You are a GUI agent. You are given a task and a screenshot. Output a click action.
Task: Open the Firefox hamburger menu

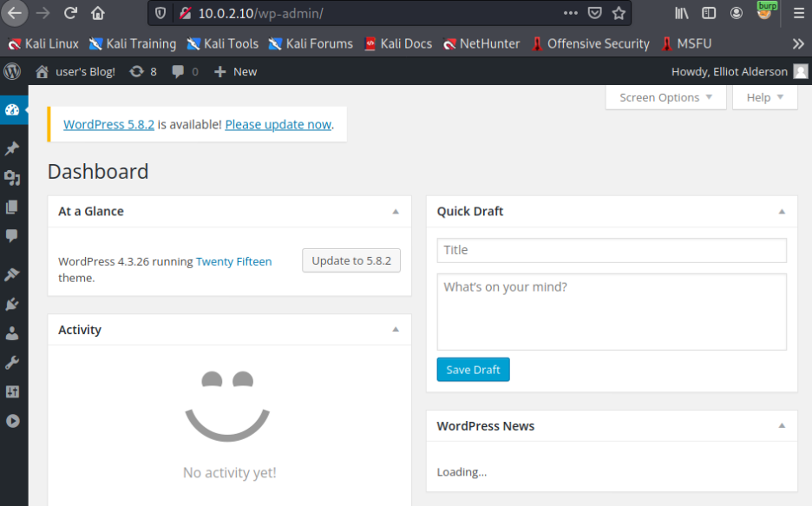coord(799,13)
